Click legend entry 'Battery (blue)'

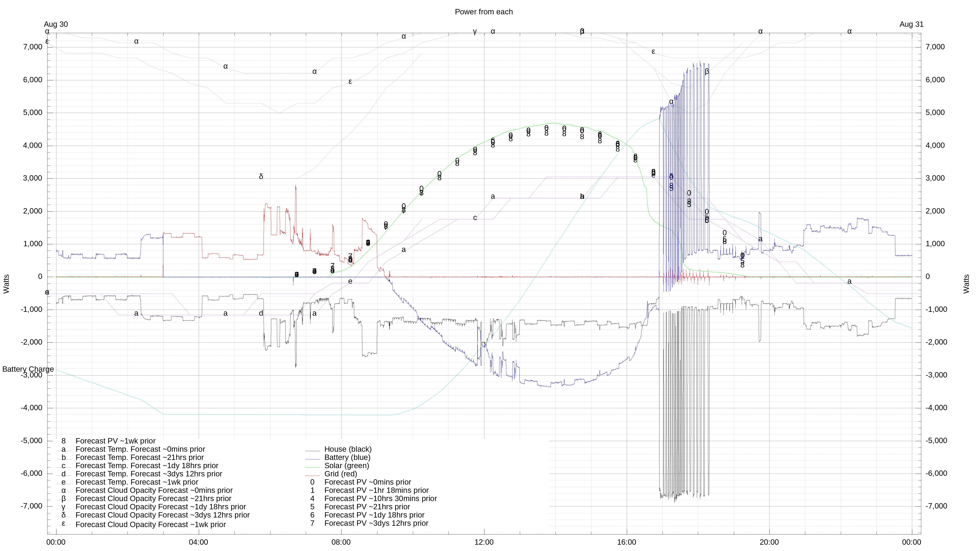coord(347,457)
